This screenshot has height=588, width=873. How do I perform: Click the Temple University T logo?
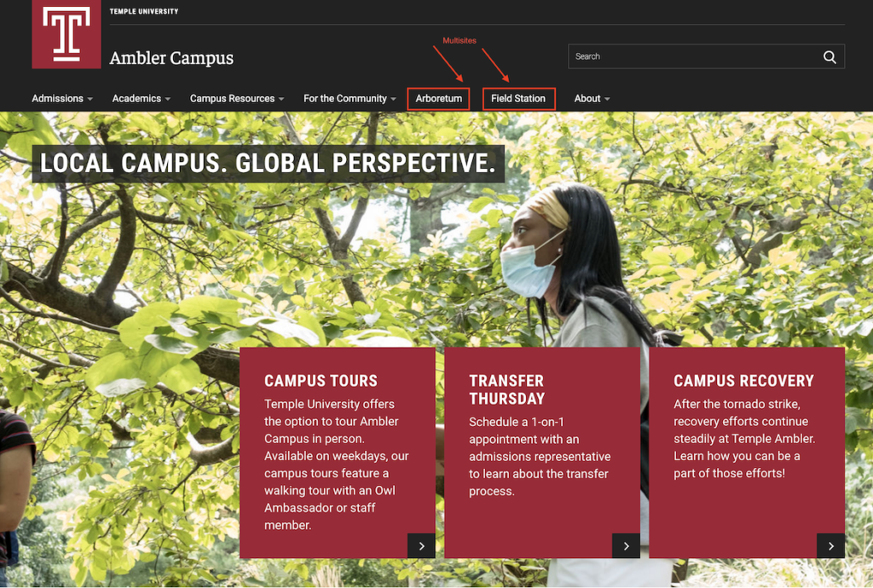(x=66, y=34)
